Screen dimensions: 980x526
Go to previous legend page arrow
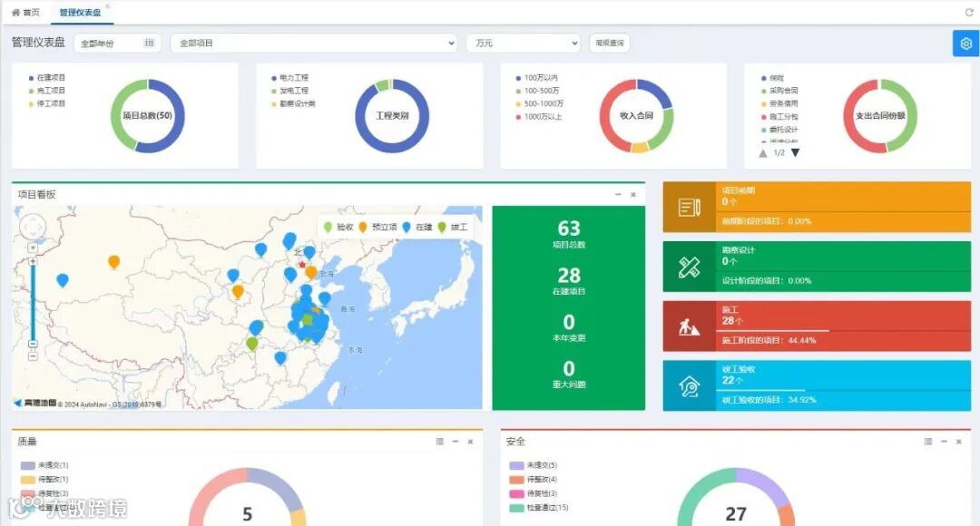(762, 152)
